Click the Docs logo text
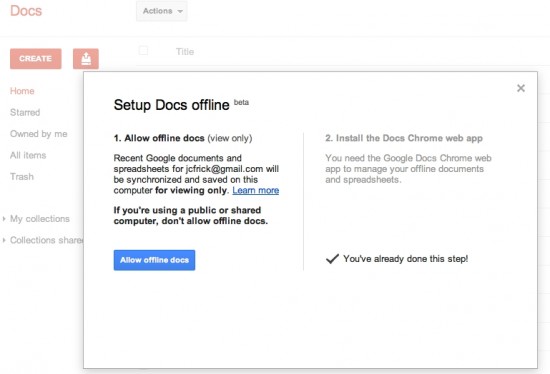550x374 pixels. pos(26,11)
